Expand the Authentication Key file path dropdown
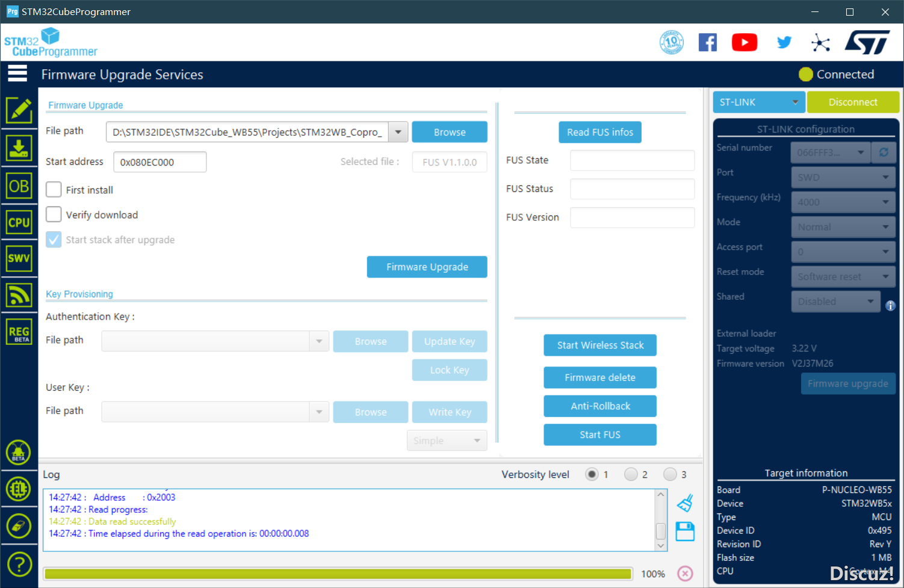This screenshot has height=588, width=904. pos(319,341)
